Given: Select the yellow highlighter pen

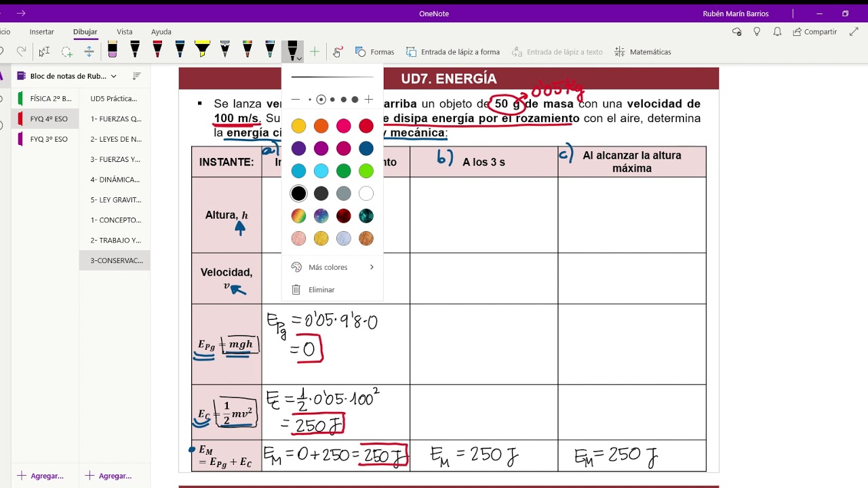Looking at the screenshot, I should pyautogui.click(x=202, y=50).
